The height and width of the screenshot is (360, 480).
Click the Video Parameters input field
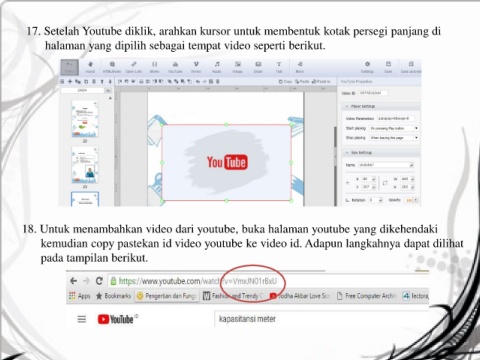point(396,118)
